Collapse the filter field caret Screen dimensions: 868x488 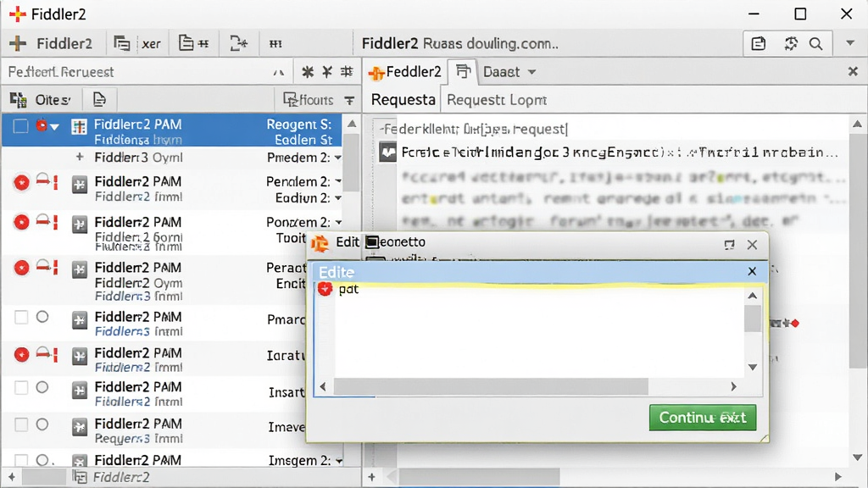click(x=278, y=73)
